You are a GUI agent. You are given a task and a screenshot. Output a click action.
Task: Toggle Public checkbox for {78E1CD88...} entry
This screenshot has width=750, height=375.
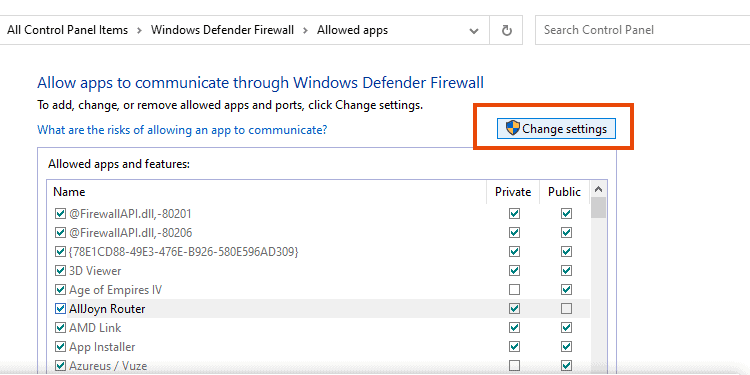(566, 252)
